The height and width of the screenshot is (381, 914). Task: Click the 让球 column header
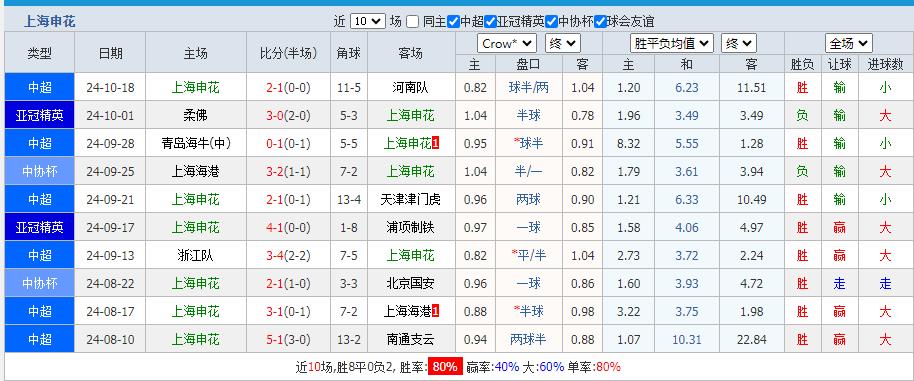839,65
